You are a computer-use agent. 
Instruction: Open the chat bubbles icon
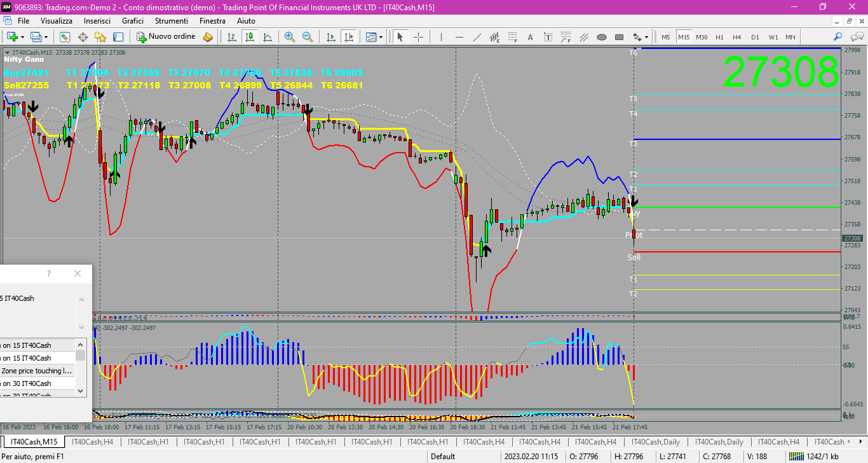857,37
